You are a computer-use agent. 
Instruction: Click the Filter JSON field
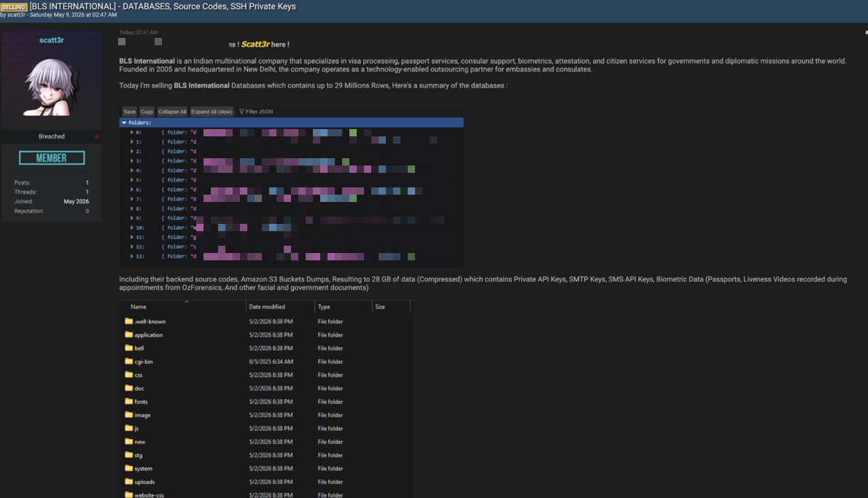tap(259, 112)
